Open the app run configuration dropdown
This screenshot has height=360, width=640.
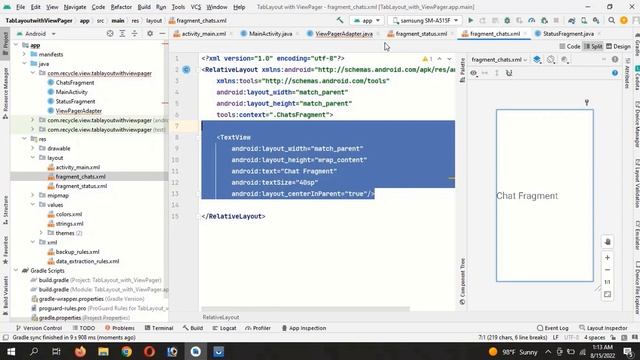(x=367, y=20)
